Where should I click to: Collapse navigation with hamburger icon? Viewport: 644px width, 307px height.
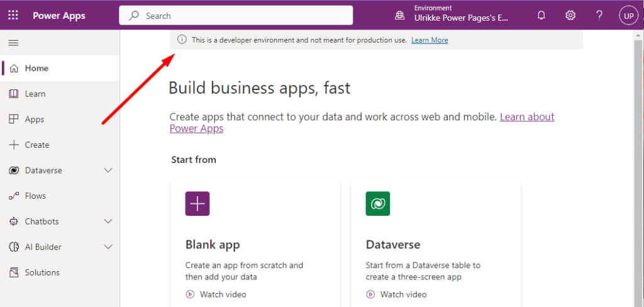coord(14,43)
